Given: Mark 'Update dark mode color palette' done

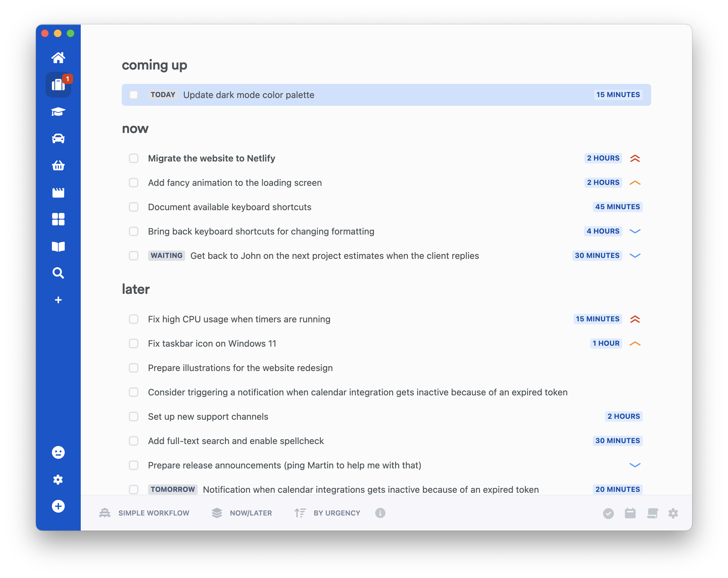Looking at the screenshot, I should 134,95.
